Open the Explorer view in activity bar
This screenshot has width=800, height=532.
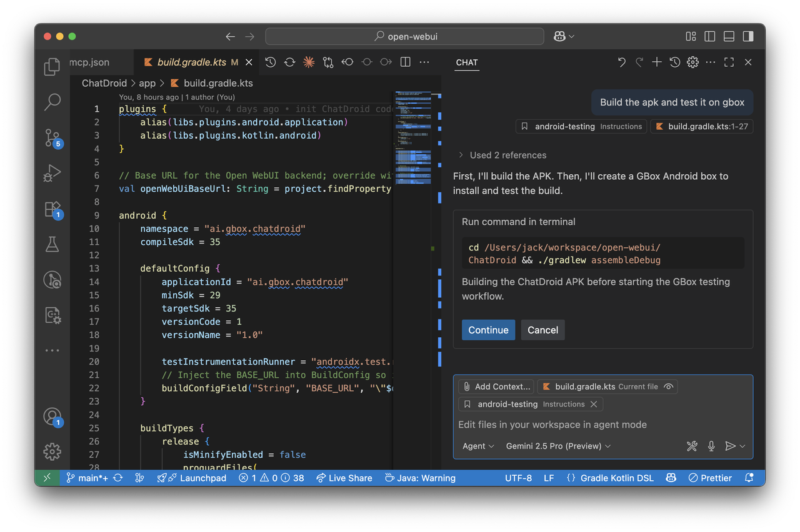[52, 66]
